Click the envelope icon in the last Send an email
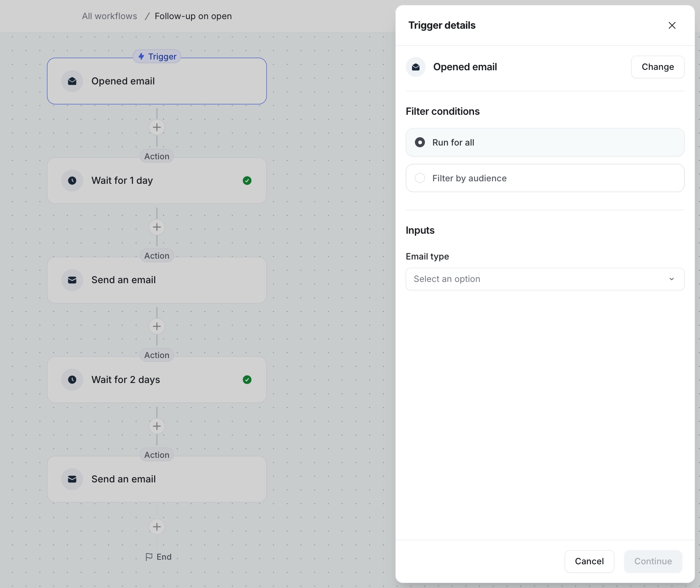700x588 pixels. click(72, 479)
